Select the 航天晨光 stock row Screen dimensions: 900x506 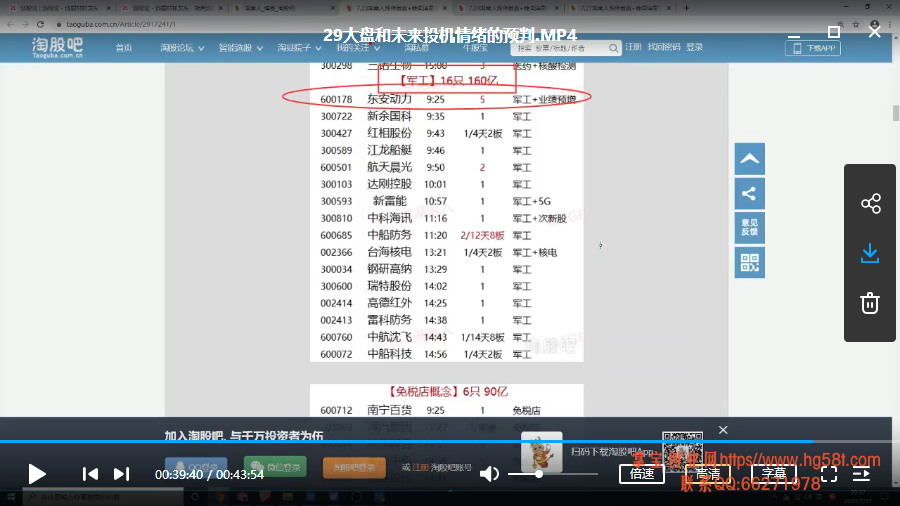tap(447, 168)
